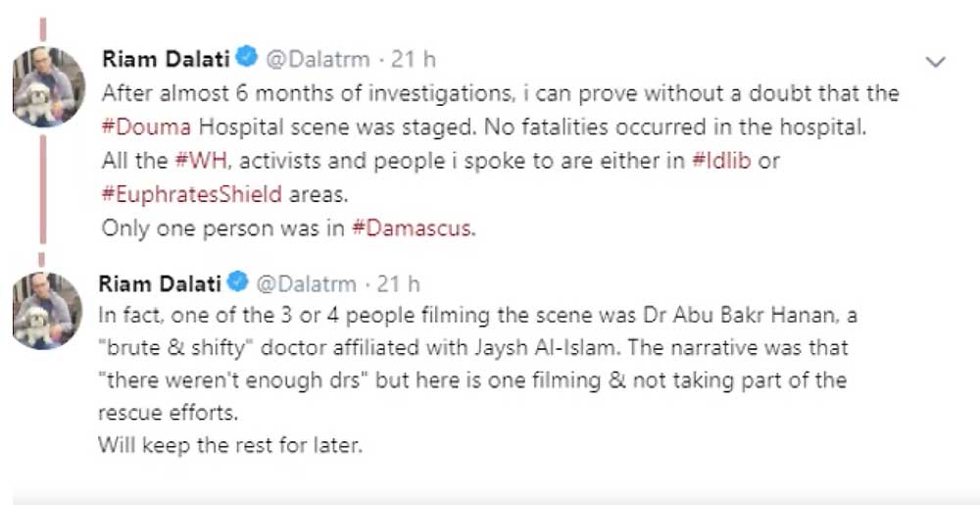Visit the #Damascus hashtag link

point(412,228)
